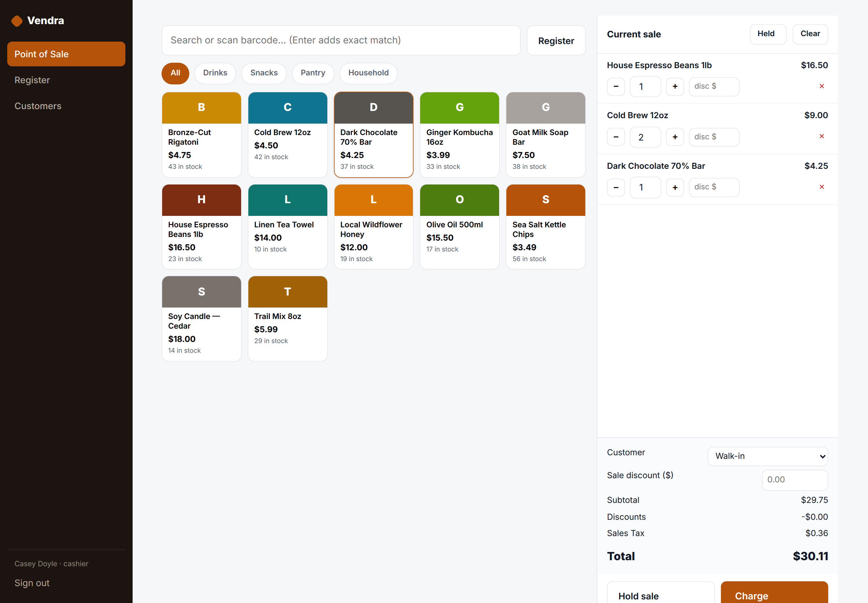Viewport: 868px width, 603px height.
Task: Go to Register in sidebar
Action: tap(66, 80)
